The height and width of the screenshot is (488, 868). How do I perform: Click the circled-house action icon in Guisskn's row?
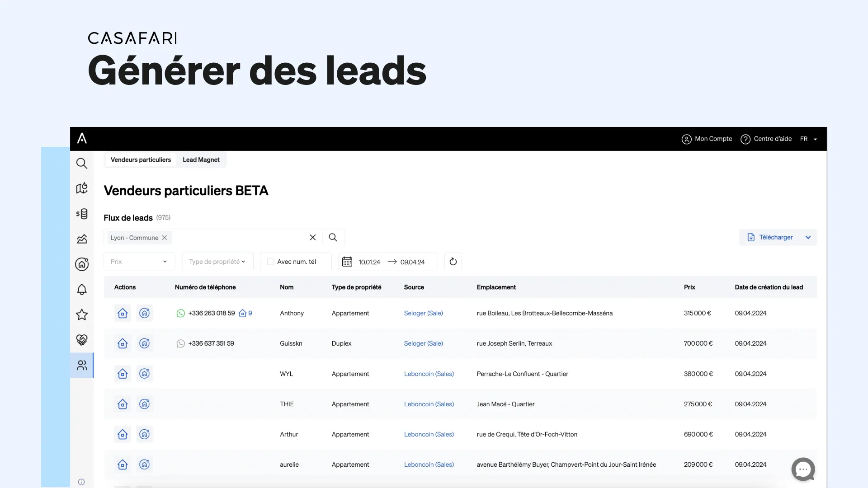point(145,343)
